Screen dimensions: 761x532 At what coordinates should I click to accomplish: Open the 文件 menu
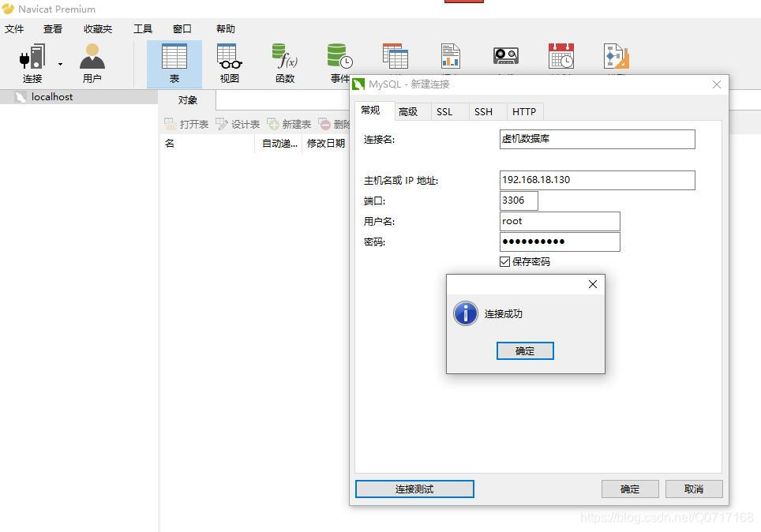tap(14, 29)
